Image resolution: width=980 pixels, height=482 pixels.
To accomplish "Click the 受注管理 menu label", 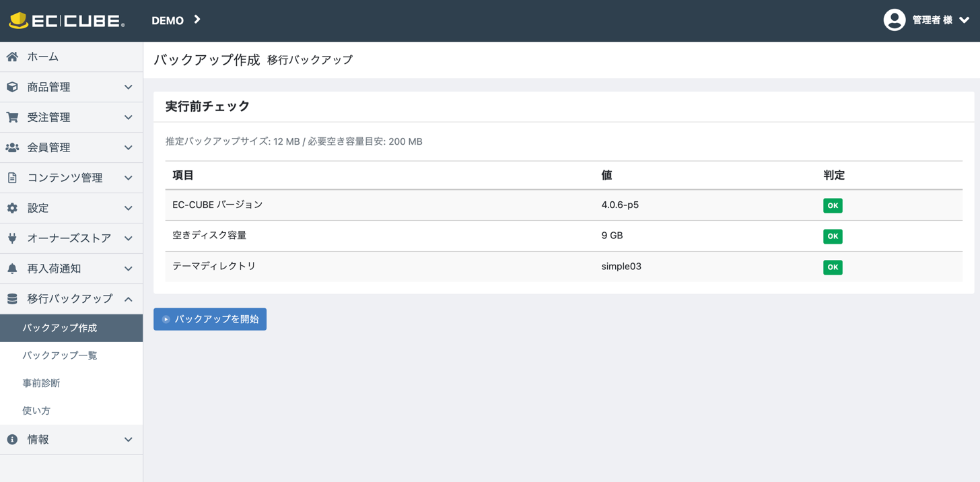I will click(x=48, y=118).
